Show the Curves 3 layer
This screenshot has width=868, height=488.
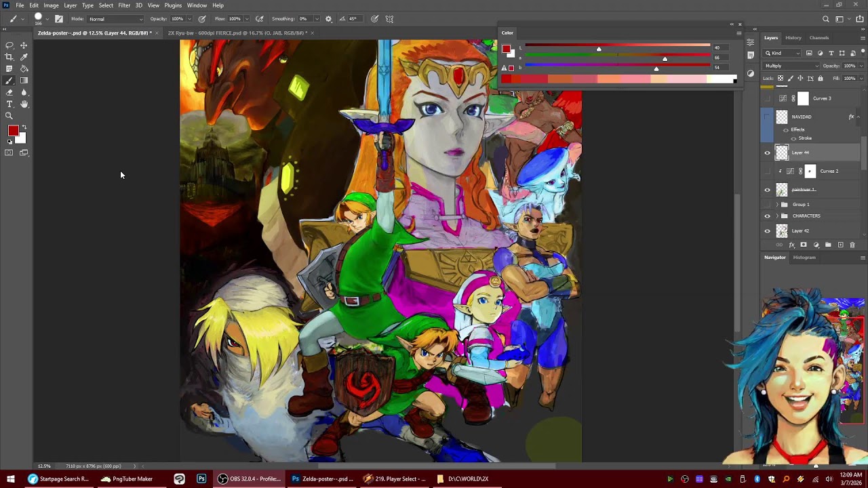768,98
